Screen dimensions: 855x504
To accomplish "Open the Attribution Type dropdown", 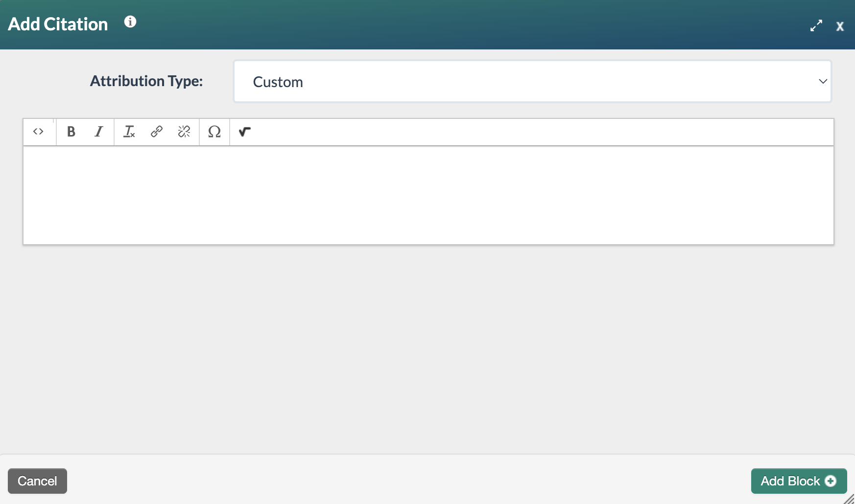I will [x=532, y=81].
